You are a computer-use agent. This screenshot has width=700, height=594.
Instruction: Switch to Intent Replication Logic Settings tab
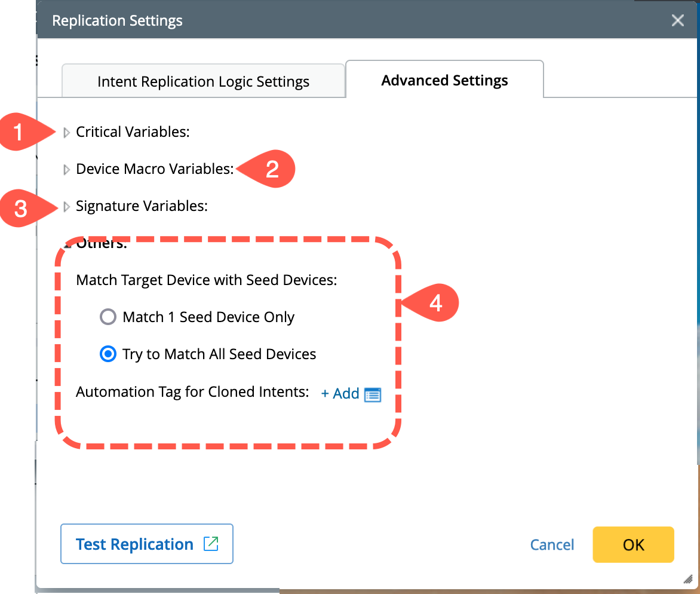pyautogui.click(x=203, y=81)
